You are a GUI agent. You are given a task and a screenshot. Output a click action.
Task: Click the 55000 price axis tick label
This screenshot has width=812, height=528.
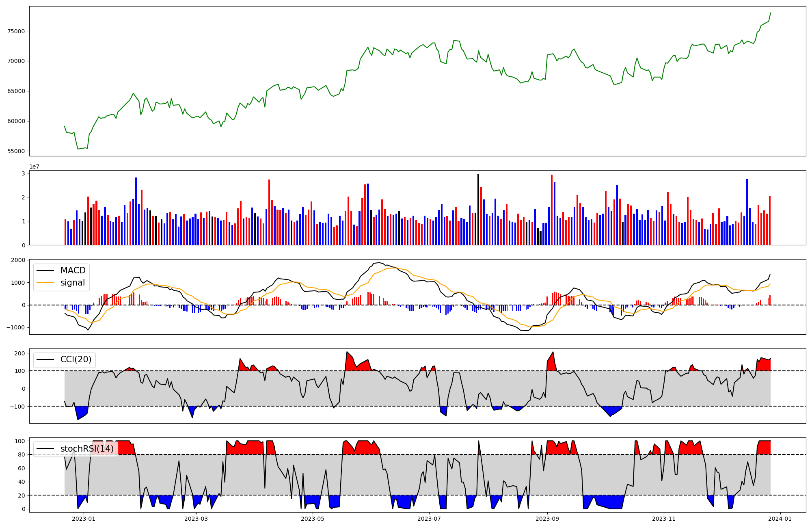coord(16,151)
